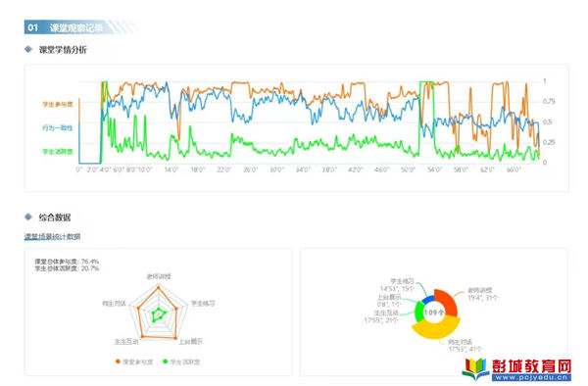Click the orange dot in the 课堂参与度 legend
Screen dimensions: 588x386
tap(118, 362)
